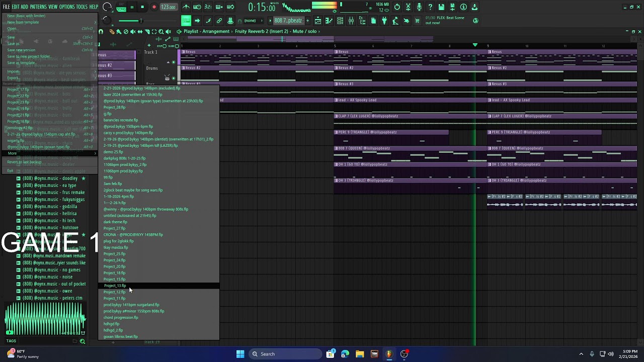This screenshot has height=362, width=644.
Task: Open the Playlist view icon
Action: pyautogui.click(x=318, y=21)
